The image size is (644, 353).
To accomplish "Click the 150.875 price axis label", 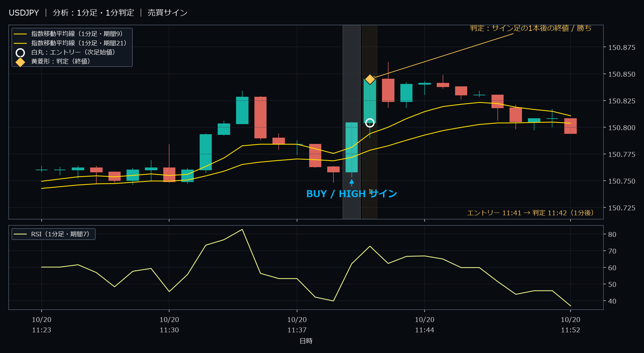I will [622, 48].
